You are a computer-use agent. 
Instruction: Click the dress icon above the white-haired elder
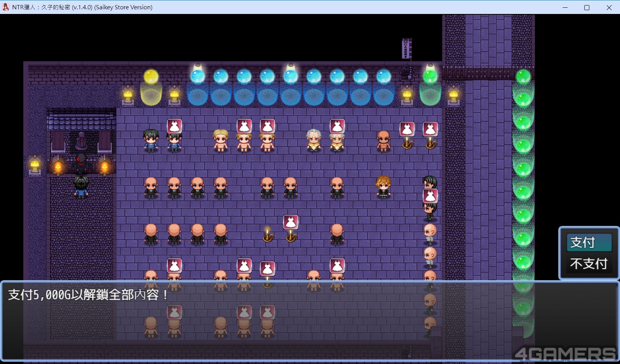(x=337, y=126)
